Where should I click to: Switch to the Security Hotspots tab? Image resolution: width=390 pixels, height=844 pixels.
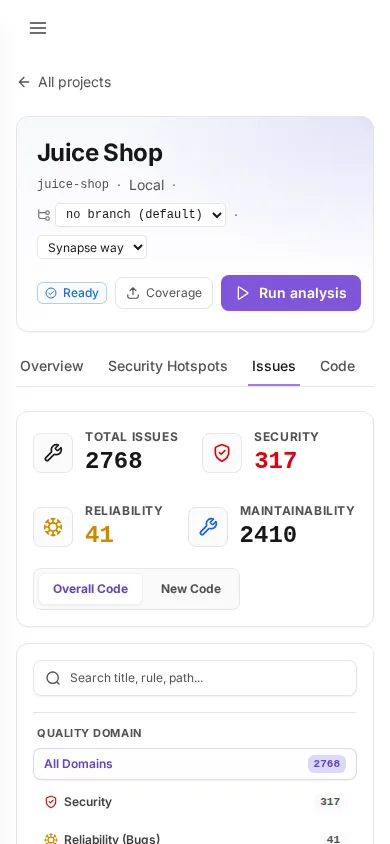168,366
